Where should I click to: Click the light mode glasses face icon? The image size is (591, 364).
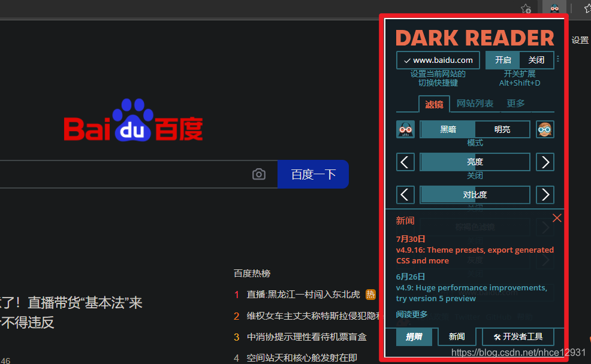(545, 129)
